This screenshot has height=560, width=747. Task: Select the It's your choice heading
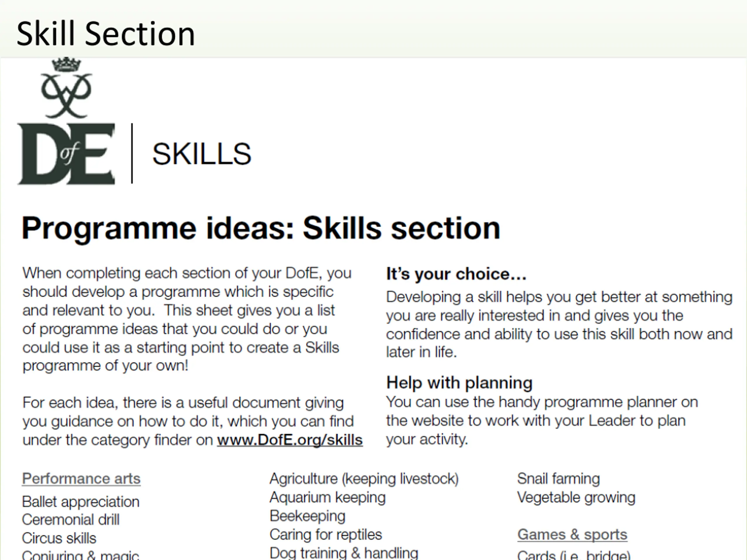[x=456, y=274]
